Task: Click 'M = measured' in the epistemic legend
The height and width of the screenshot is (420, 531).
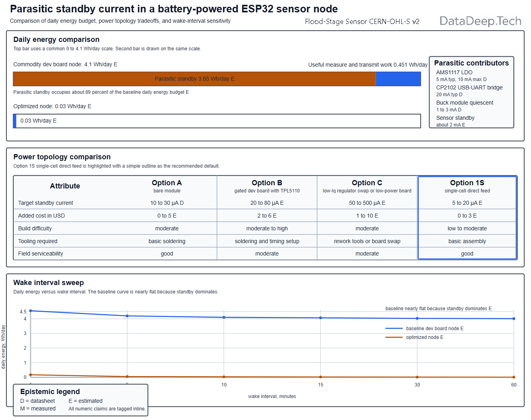Action: click(x=38, y=408)
